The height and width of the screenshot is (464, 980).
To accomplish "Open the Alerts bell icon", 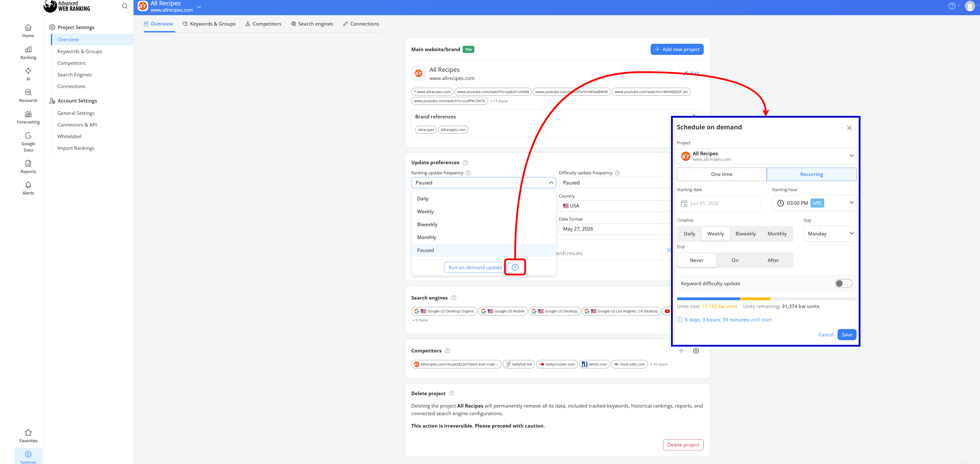I will click(28, 185).
